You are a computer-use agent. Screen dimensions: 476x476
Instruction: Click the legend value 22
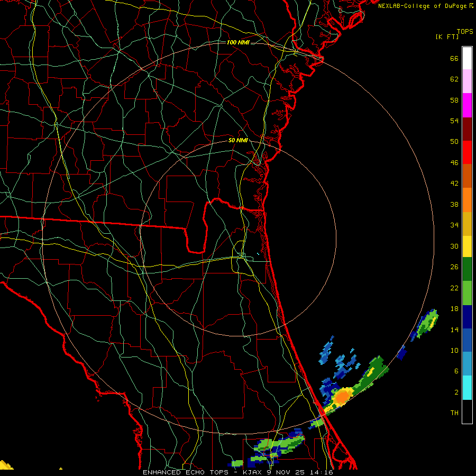454,288
